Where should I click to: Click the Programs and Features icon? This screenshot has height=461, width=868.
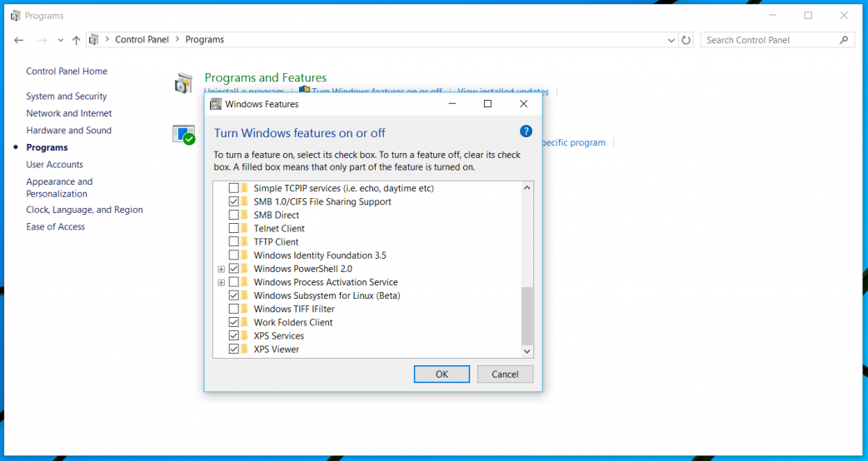183,83
